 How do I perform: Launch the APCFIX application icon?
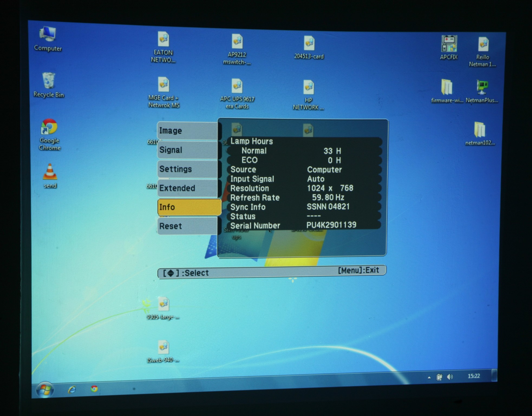pyautogui.click(x=449, y=47)
